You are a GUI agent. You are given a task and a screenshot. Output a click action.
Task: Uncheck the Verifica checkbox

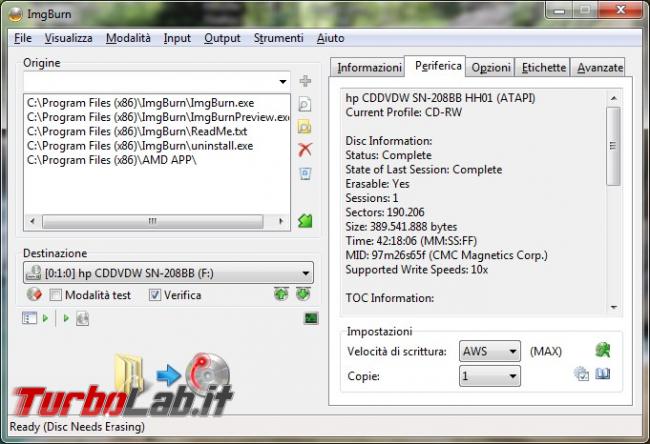pyautogui.click(x=155, y=295)
